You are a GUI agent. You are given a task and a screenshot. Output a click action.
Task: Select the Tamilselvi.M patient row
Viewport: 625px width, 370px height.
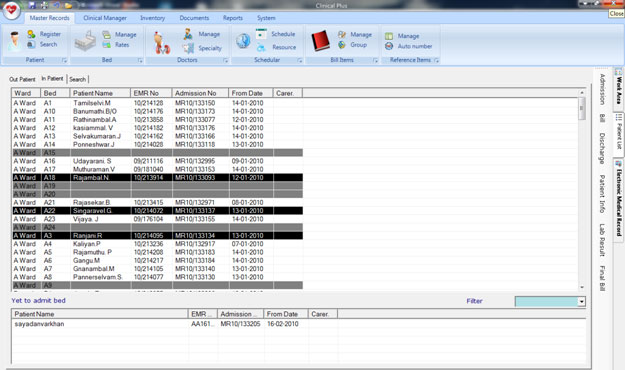click(x=157, y=103)
